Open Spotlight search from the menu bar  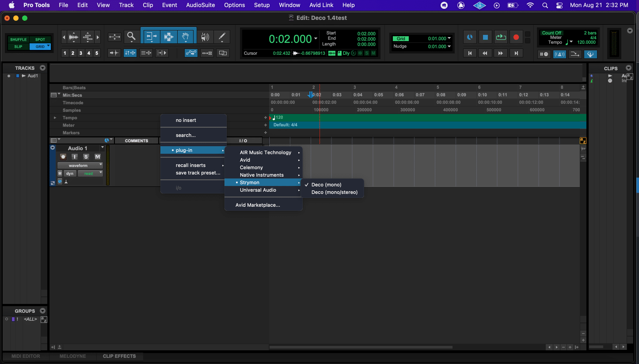pyautogui.click(x=545, y=5)
